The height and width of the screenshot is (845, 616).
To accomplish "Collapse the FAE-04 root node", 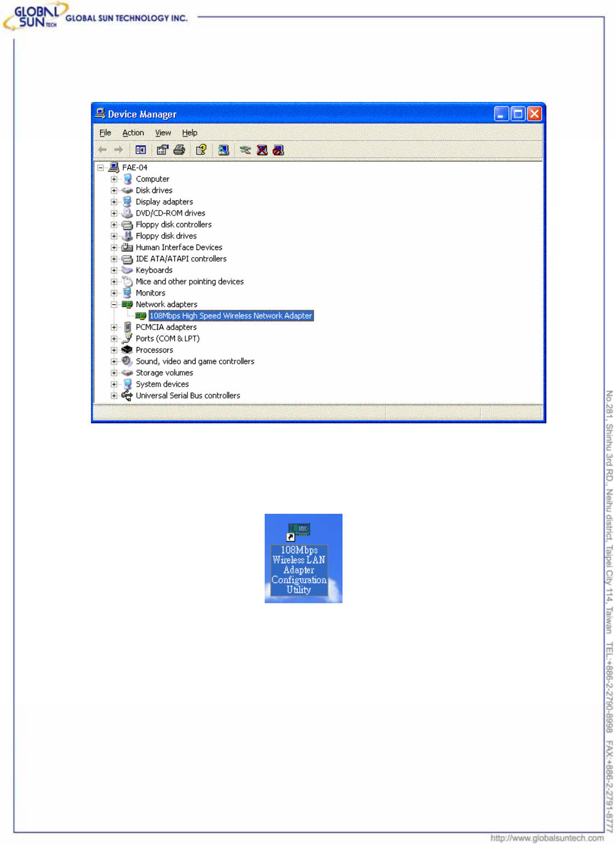I will 101,168.
